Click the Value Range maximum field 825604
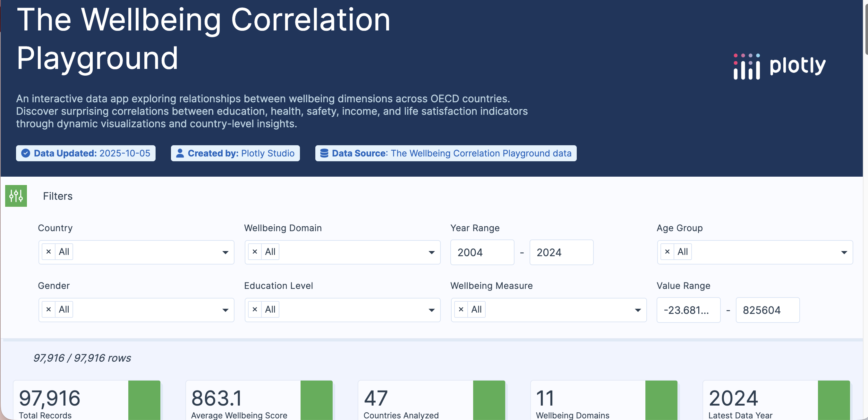868x420 pixels. [767, 310]
